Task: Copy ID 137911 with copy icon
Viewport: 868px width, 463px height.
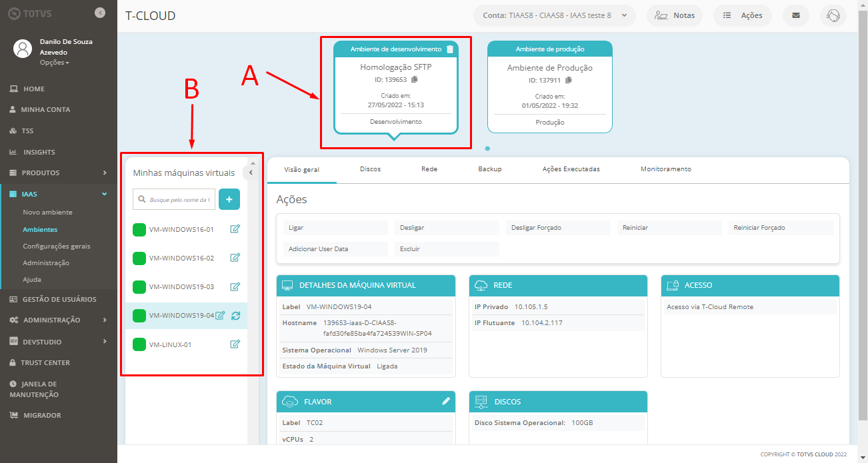Action: 568,80
